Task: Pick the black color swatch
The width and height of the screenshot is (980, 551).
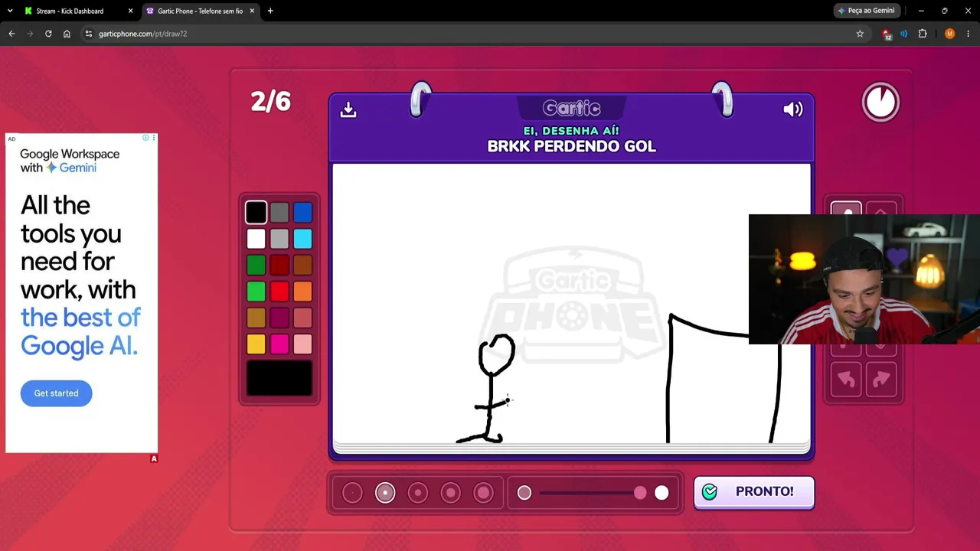Action: (256, 212)
